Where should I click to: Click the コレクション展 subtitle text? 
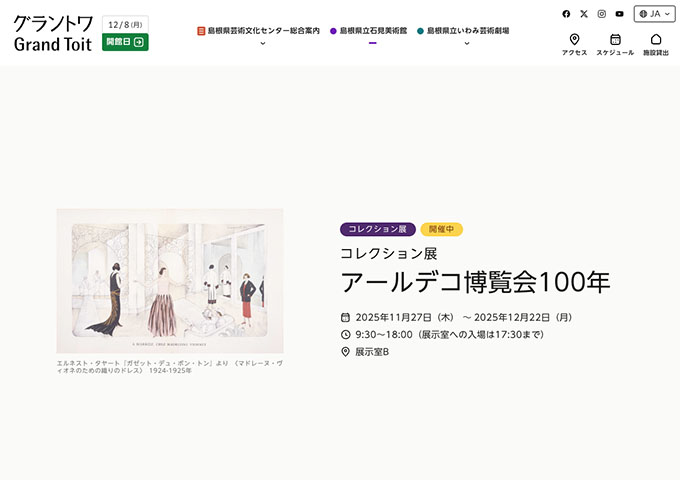pos(389,253)
